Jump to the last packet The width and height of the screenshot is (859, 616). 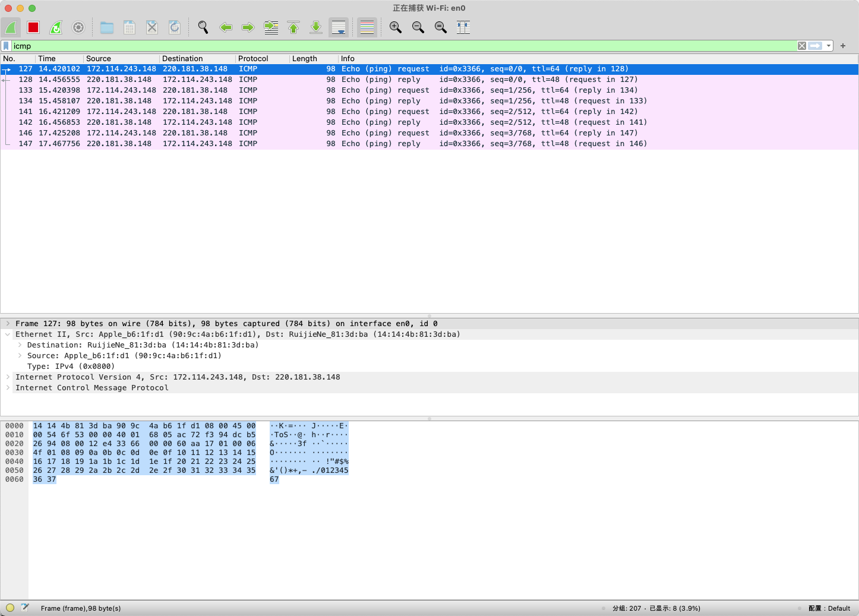315,27
